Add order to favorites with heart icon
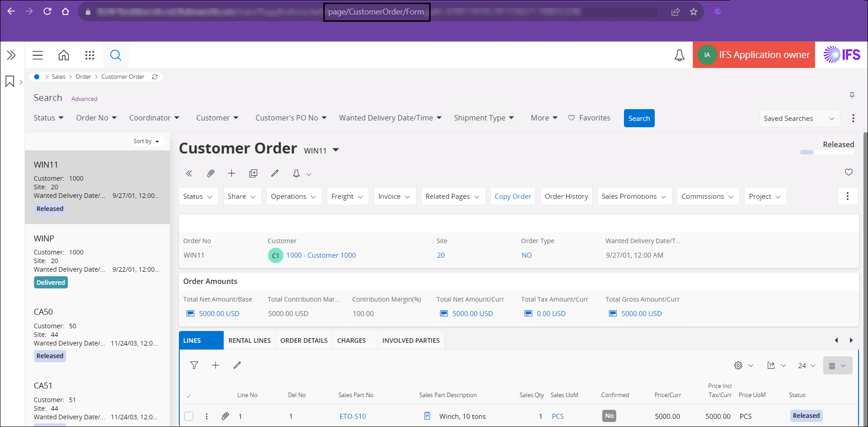 pyautogui.click(x=849, y=172)
